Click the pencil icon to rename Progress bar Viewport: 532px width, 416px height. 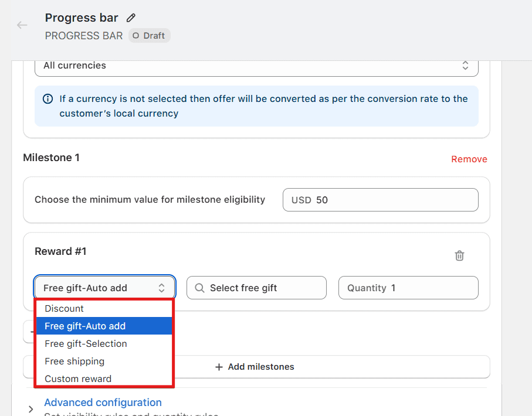(x=130, y=18)
